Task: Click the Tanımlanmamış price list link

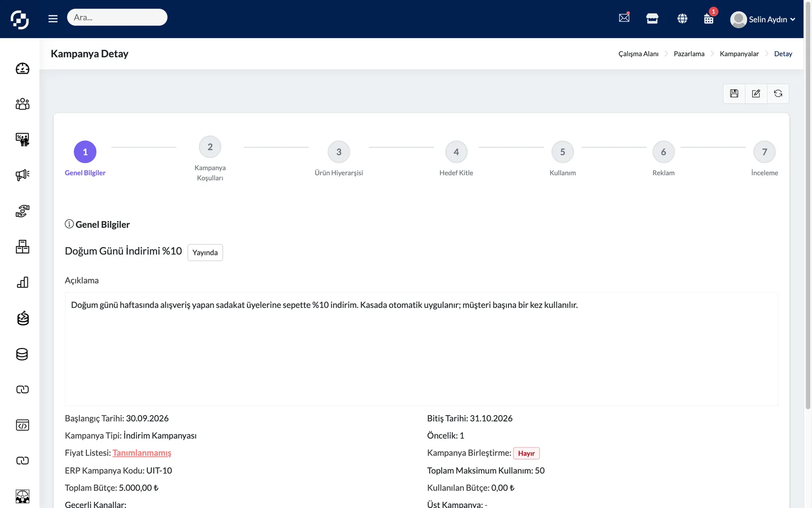Action: [142, 453]
